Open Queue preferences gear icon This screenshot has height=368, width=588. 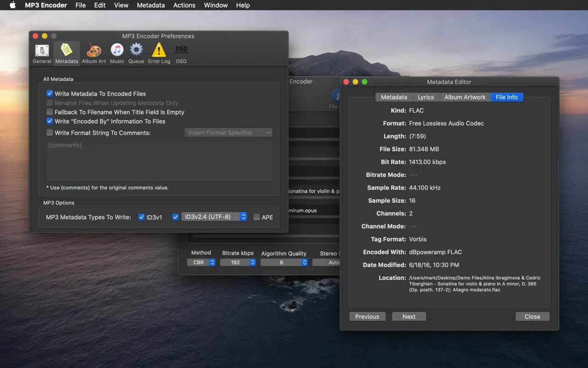[136, 53]
